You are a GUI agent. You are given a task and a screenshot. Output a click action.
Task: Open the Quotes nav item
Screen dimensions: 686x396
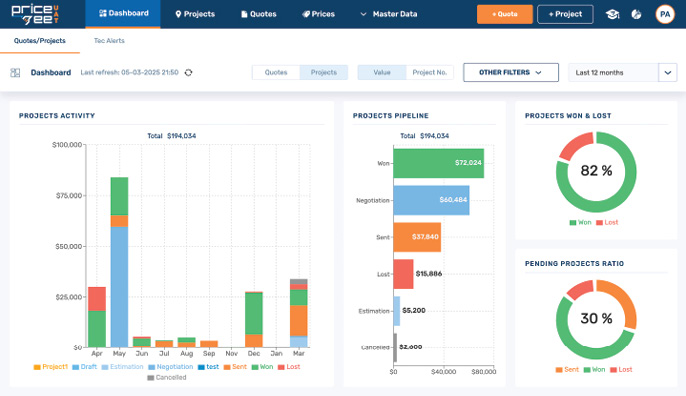coord(259,14)
